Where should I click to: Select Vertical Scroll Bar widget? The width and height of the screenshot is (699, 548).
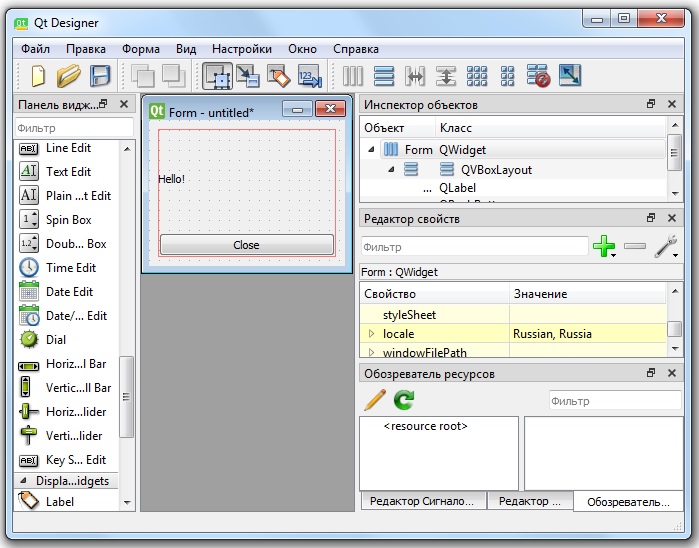(x=67, y=388)
